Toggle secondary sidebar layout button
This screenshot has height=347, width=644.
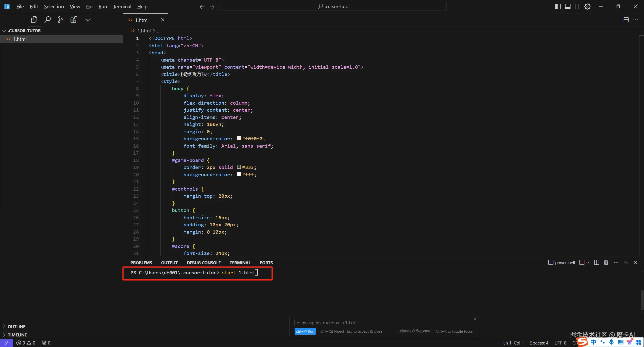577,7
